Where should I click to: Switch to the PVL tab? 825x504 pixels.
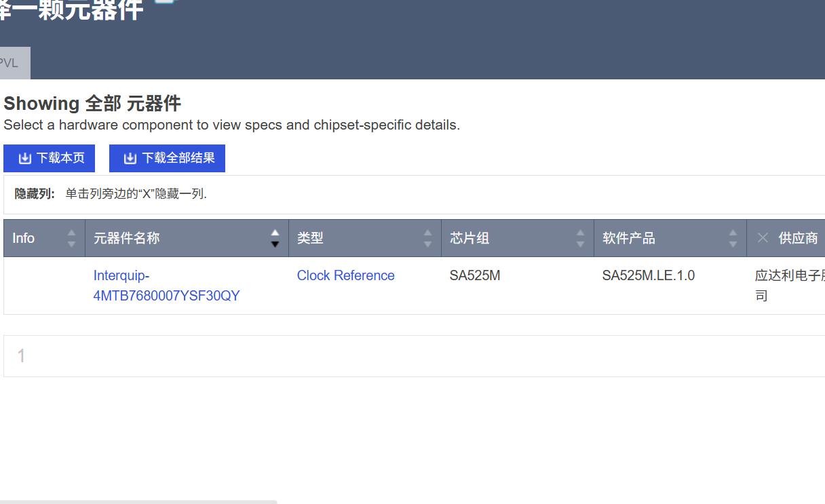point(9,63)
